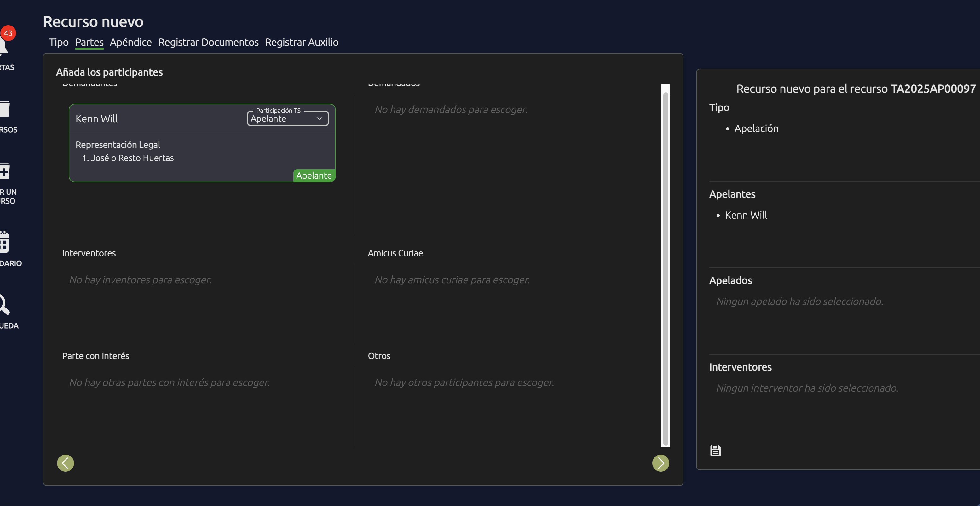Click the red 43 notification badge
The width and height of the screenshot is (980, 506).
(8, 33)
